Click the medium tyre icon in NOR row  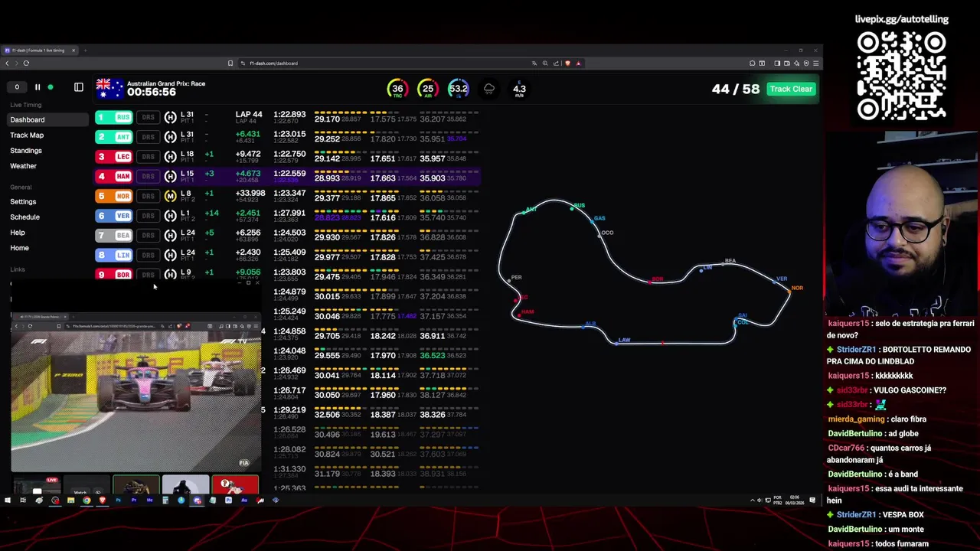click(x=171, y=196)
